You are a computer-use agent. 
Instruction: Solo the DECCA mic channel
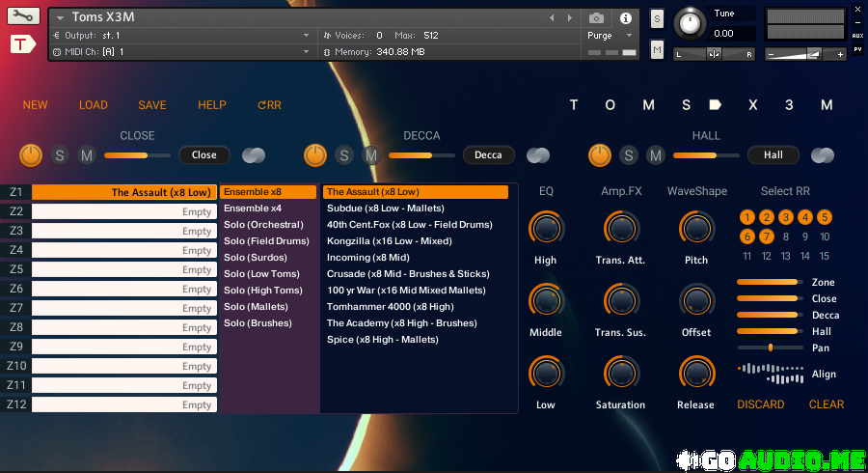[x=344, y=155]
